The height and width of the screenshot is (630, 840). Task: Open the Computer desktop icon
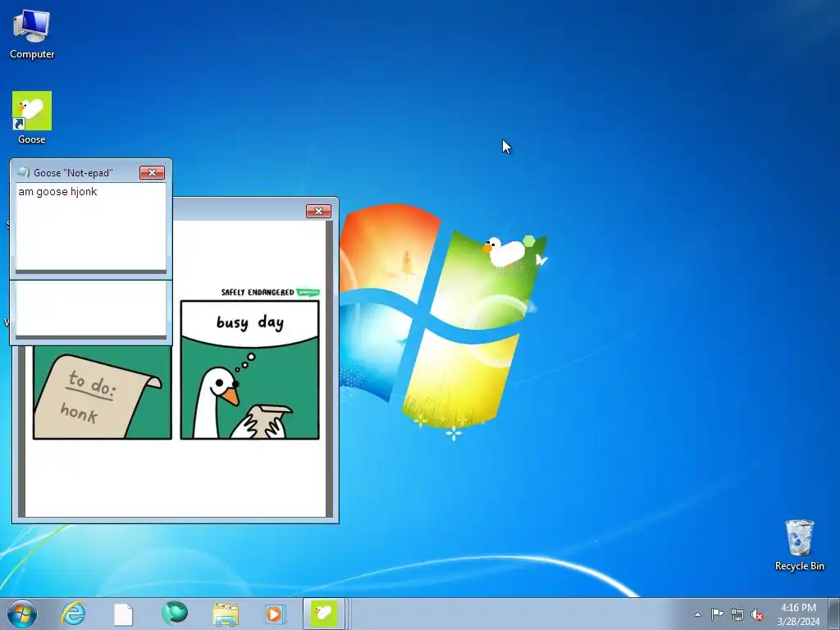pos(32,34)
